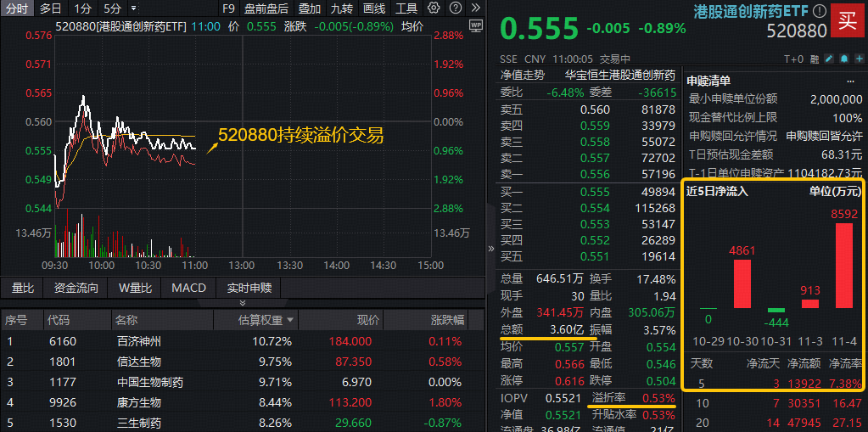Open the 量比 indicator tab
868x432 pixels.
click(23, 288)
